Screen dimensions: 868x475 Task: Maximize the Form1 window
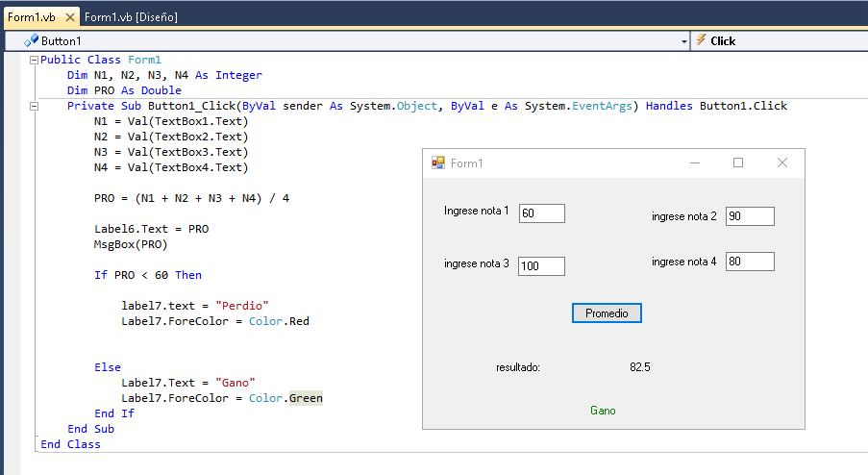pyautogui.click(x=738, y=162)
